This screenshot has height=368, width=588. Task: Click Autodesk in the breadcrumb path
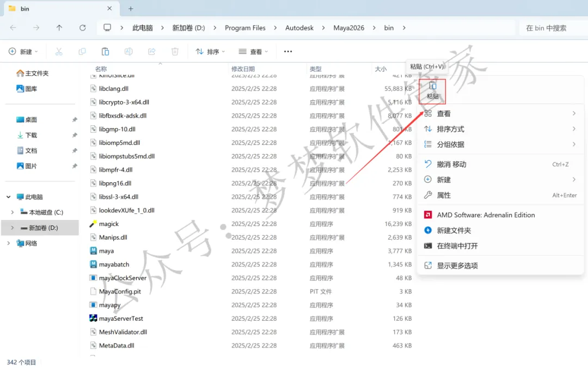click(x=299, y=28)
